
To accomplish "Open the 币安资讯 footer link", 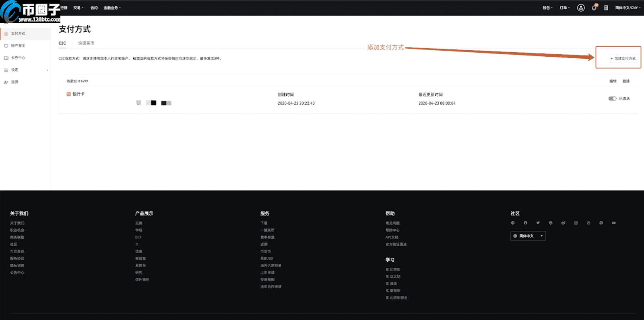I will point(17,251).
